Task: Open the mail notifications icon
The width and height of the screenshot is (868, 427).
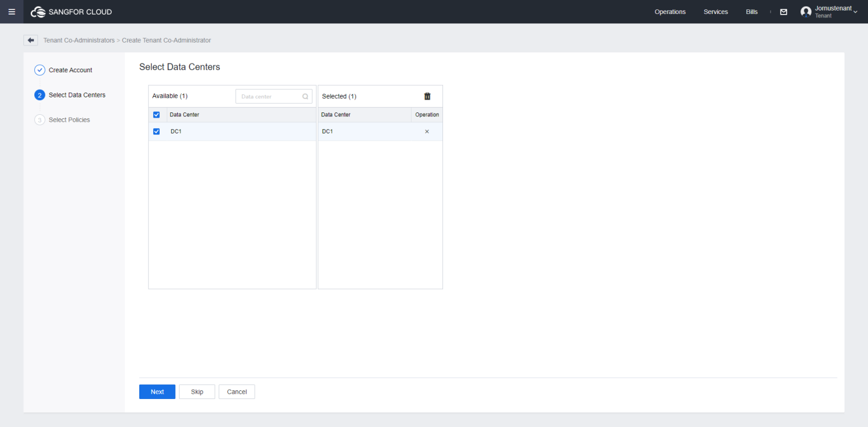Action: click(783, 12)
